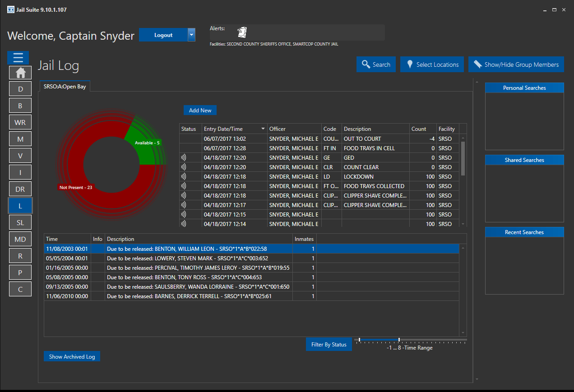Click the Officer column header
Image resolution: width=574 pixels, height=392 pixels.
(x=294, y=129)
